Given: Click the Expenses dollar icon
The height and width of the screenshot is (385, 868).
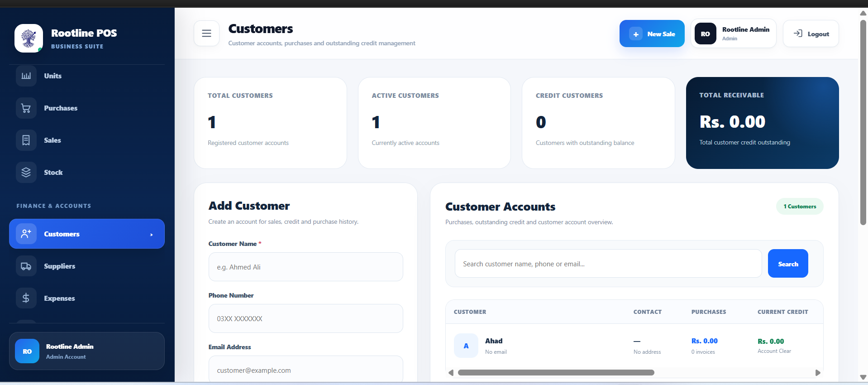Looking at the screenshot, I should coord(26,298).
